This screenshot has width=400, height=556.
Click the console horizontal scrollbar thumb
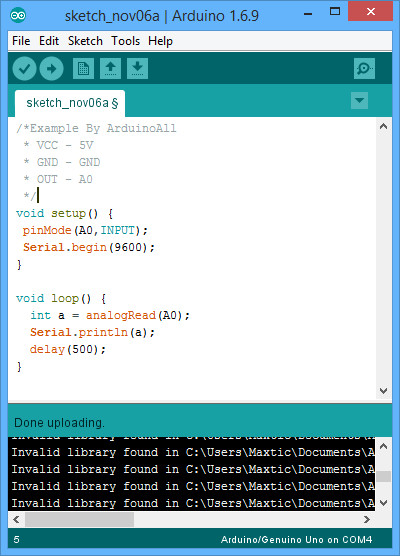click(79, 519)
